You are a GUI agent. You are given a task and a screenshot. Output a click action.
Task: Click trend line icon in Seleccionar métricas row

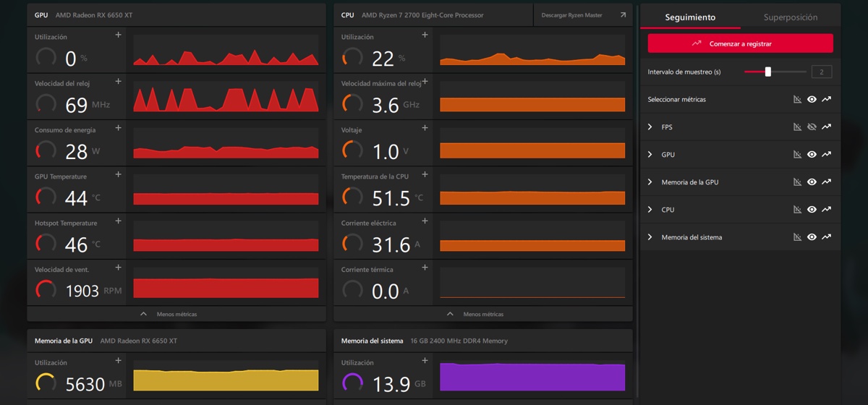coord(827,99)
